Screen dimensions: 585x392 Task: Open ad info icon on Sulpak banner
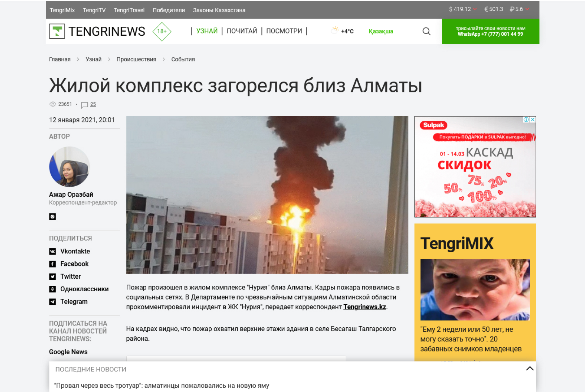[x=526, y=119]
